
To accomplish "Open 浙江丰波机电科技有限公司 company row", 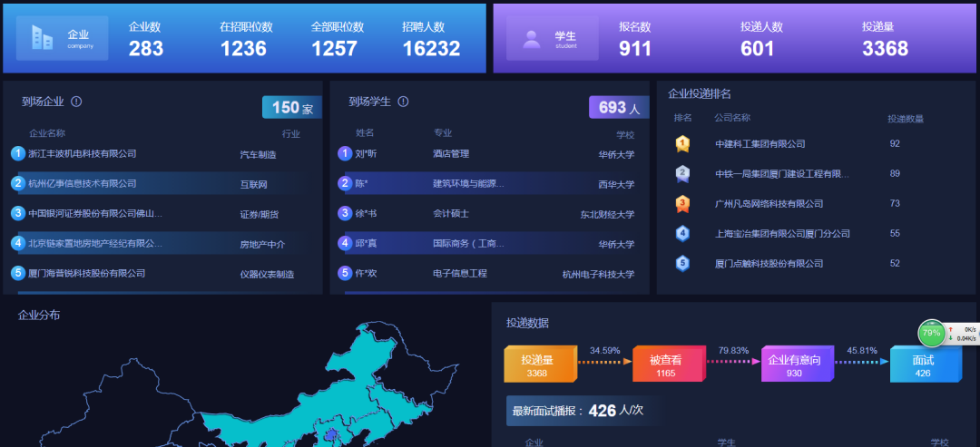I will [x=83, y=154].
